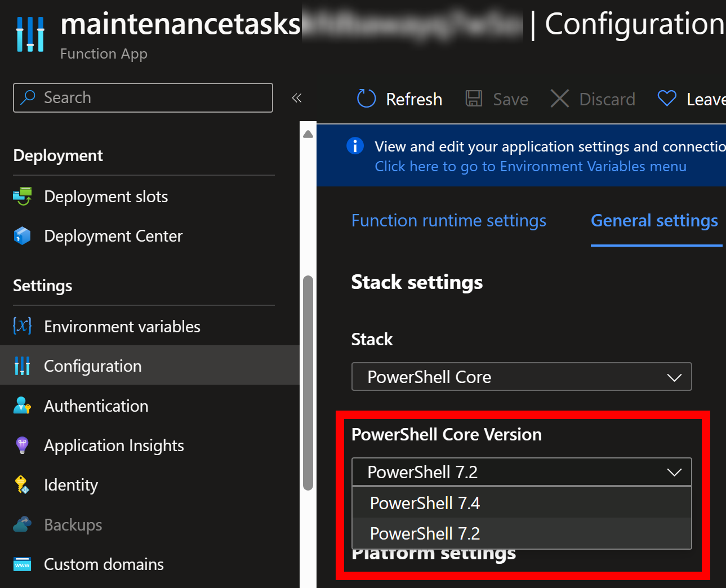
Task: Select the Authentication icon in sidebar
Action: tap(23, 406)
